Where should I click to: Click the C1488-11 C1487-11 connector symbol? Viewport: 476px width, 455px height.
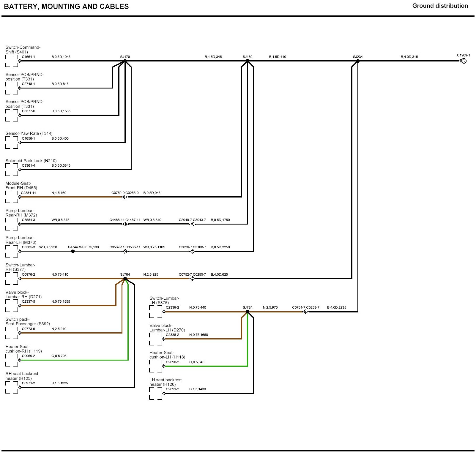click(125, 224)
